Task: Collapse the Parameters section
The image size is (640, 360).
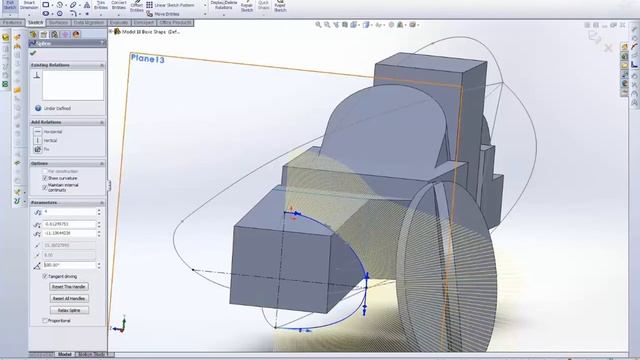Action: pos(102,203)
